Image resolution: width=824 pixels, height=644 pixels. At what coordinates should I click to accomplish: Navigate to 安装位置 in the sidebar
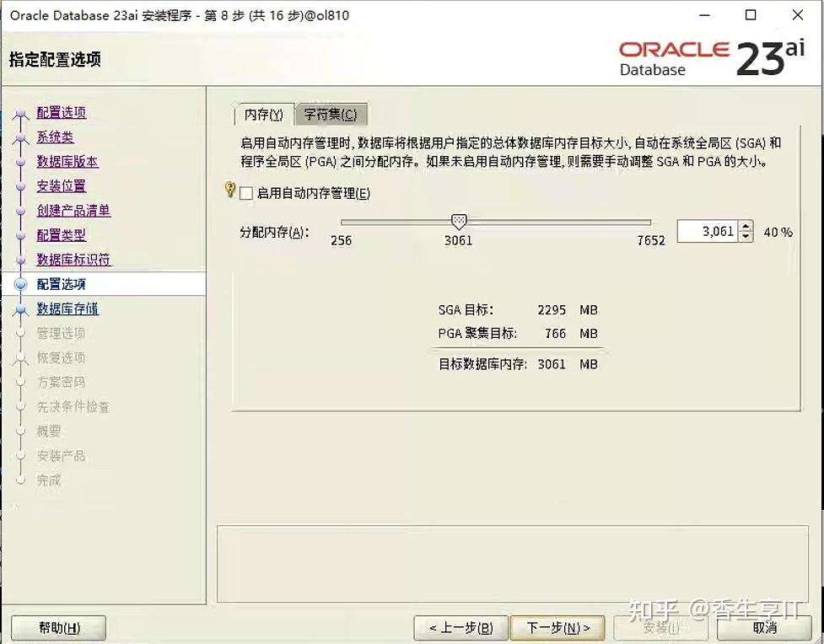click(x=62, y=185)
